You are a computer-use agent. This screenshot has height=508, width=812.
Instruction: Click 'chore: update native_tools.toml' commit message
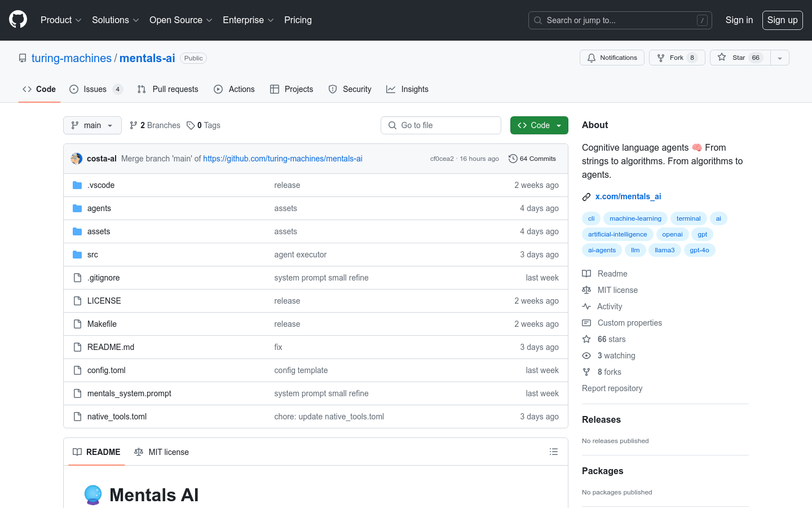point(329,417)
